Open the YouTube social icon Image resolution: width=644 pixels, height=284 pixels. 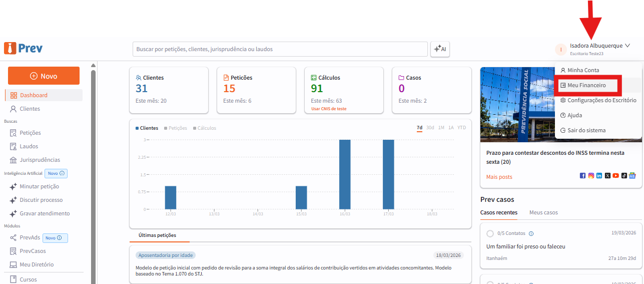point(615,176)
